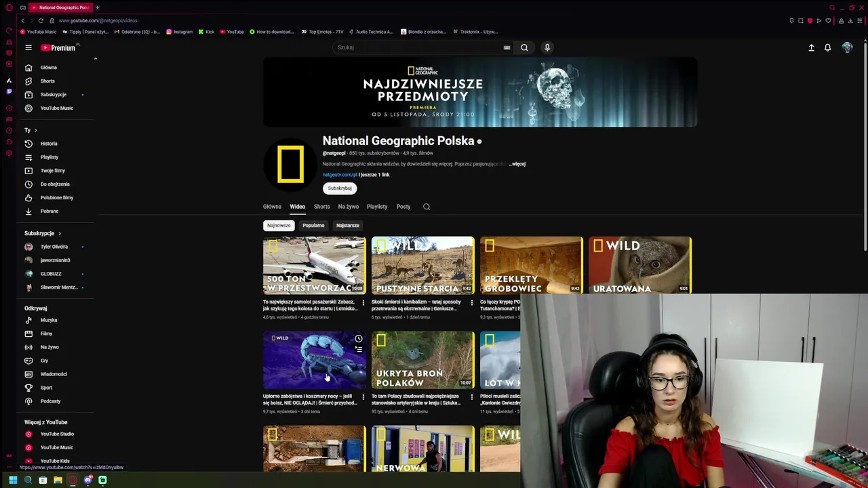Open the on-screen keyboard icon in search box

coord(507,47)
